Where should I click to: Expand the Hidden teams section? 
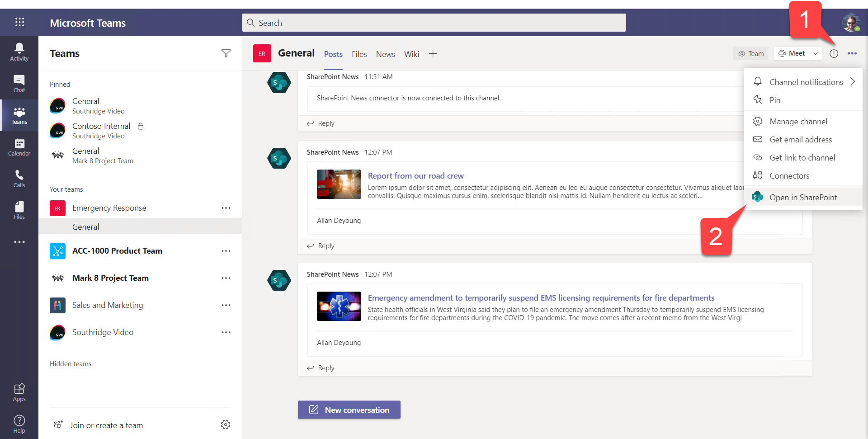71,364
